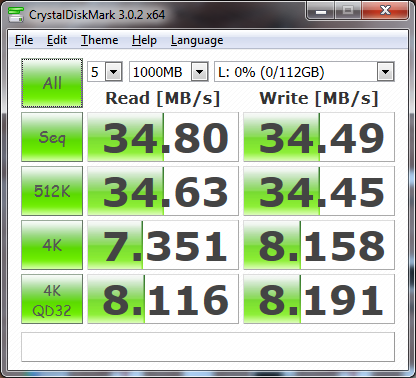Select the Seq read result 34.80
416x378 pixels.
[163, 137]
